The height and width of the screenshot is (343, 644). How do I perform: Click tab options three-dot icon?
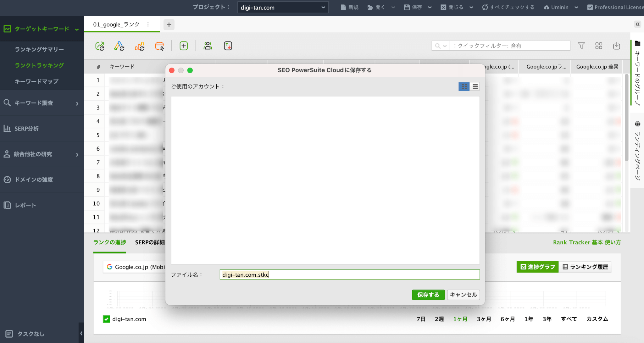point(148,25)
